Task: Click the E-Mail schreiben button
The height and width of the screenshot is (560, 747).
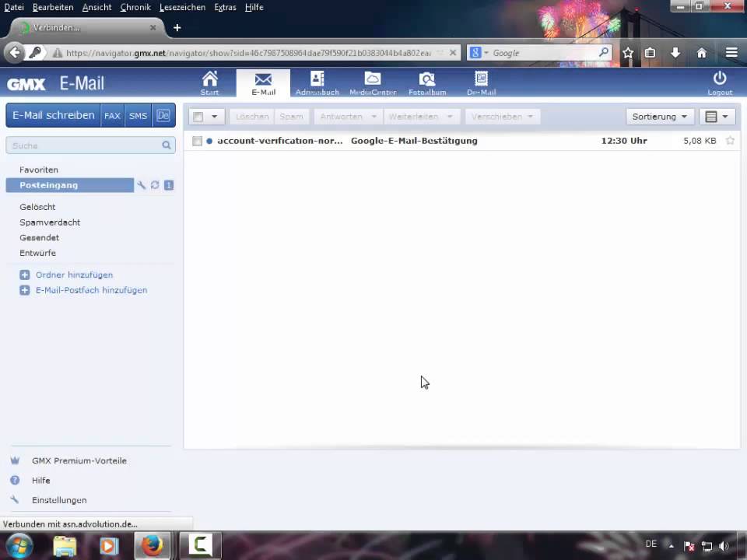Action: coord(54,115)
